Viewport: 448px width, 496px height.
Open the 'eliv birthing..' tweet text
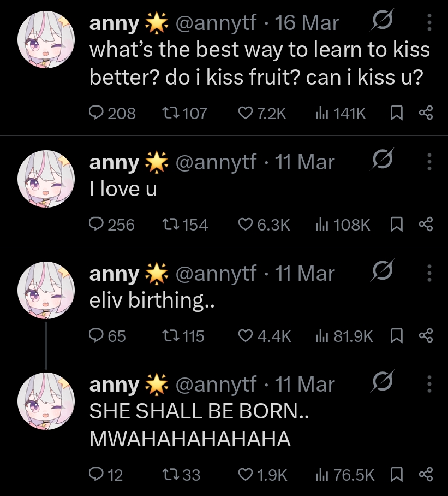tap(152, 300)
